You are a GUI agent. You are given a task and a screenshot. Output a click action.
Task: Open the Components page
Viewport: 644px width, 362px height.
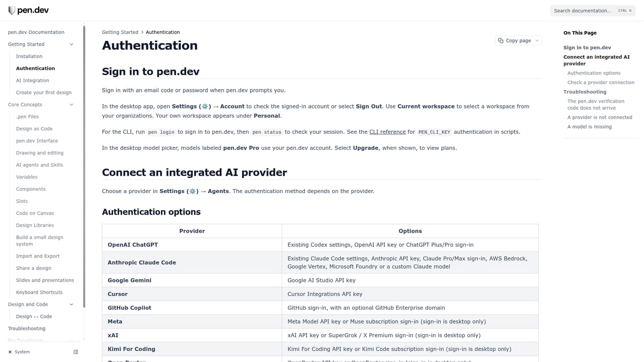click(x=31, y=189)
